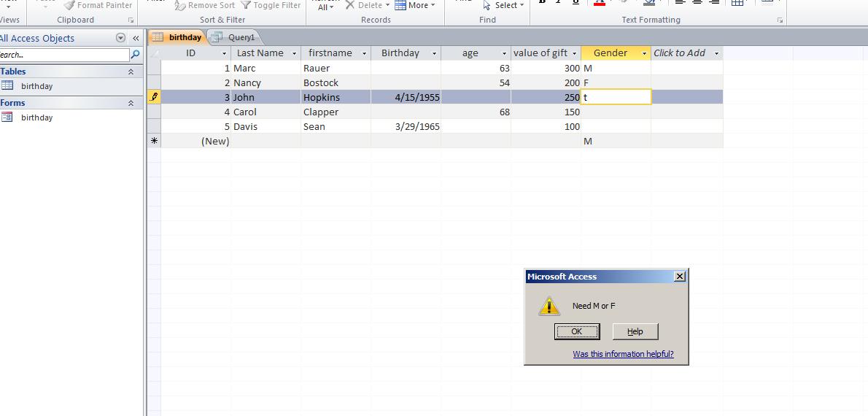Screen dimensions: 868x416
Task: Close the Microsoft Access message dialog
Action: point(680,277)
